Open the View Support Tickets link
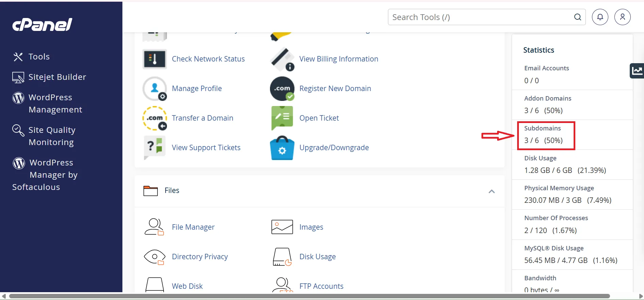 click(206, 148)
